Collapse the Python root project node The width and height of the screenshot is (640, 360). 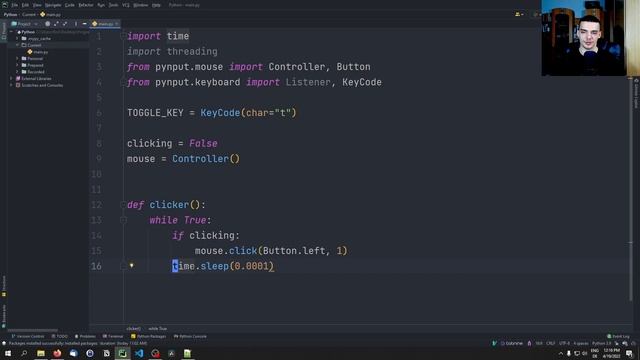coord(12,32)
